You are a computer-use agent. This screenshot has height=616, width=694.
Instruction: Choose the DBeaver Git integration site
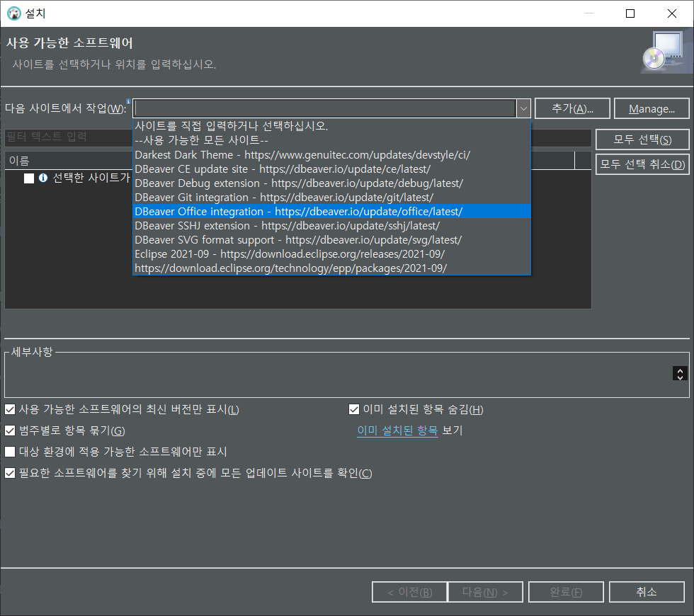pos(331,198)
